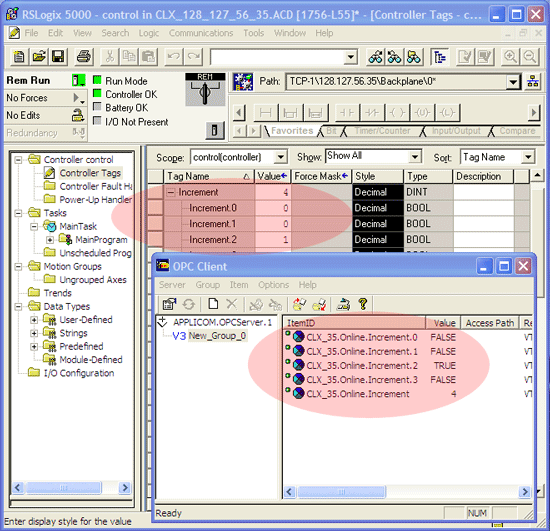The image size is (550, 531).
Task: Select the Trends folder in organizer
Action: (x=58, y=293)
